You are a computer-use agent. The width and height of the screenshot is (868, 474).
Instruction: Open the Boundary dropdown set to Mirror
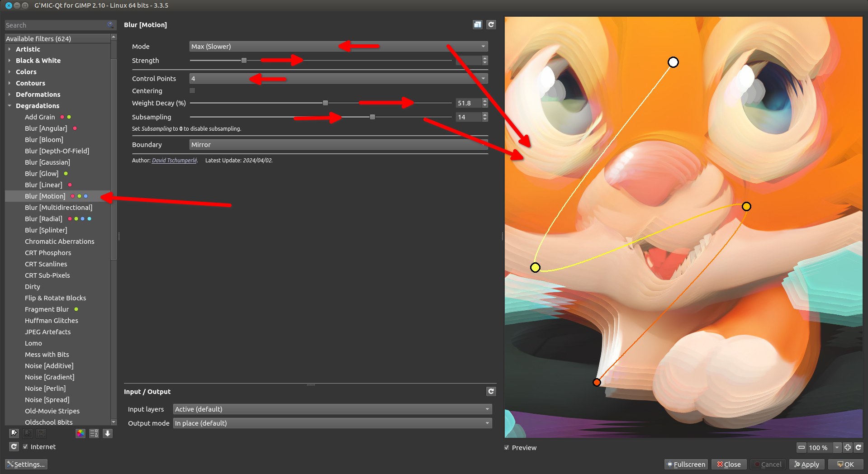[x=338, y=144]
